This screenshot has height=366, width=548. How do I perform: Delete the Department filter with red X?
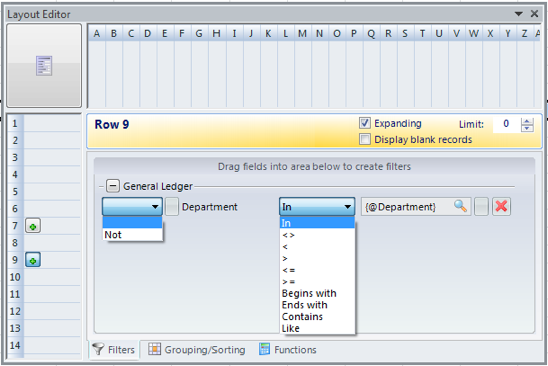(501, 206)
